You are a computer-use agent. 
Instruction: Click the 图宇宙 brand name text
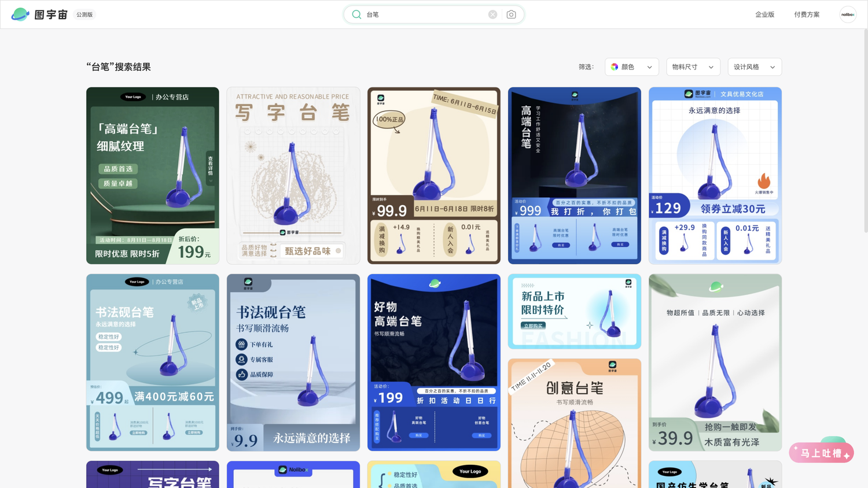[x=51, y=14]
